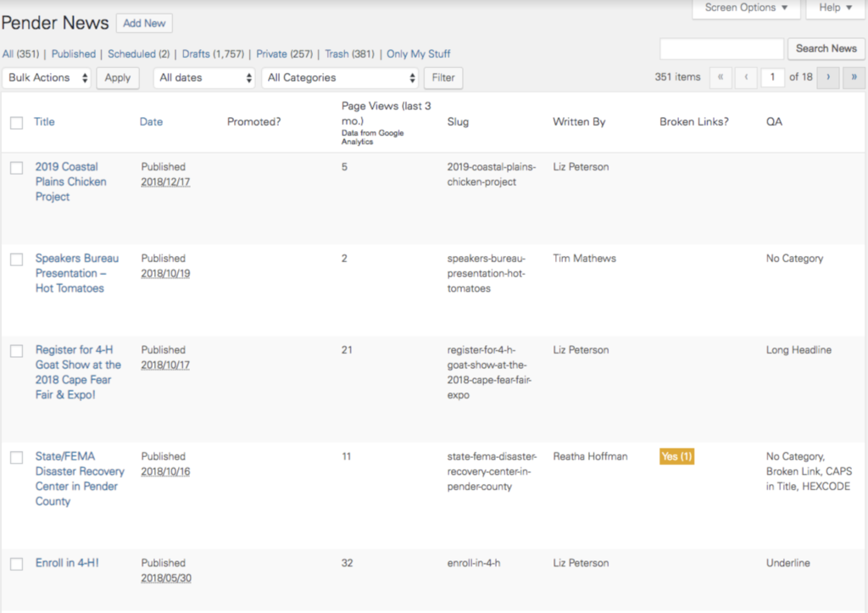Click the QA column header

(774, 122)
